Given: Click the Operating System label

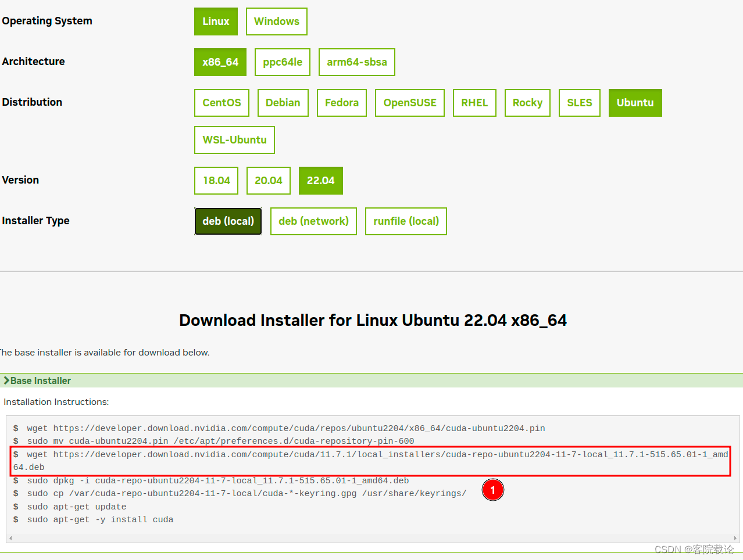Looking at the screenshot, I should [47, 21].
